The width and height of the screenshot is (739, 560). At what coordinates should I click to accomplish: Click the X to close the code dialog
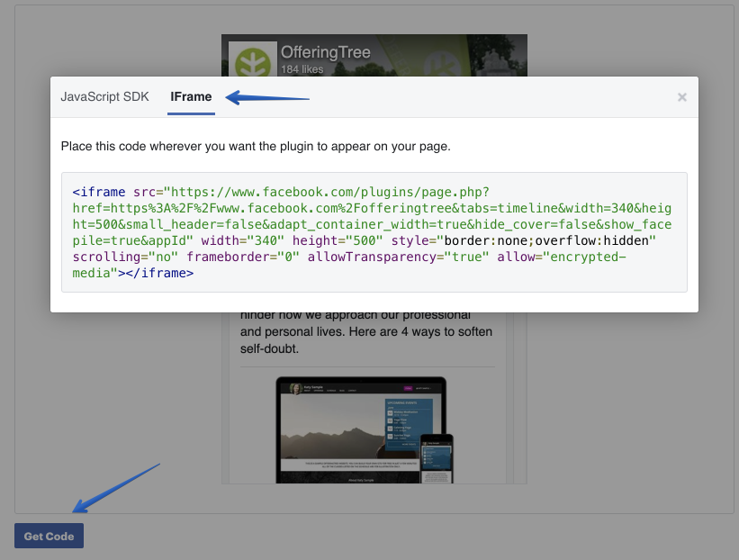coord(682,97)
